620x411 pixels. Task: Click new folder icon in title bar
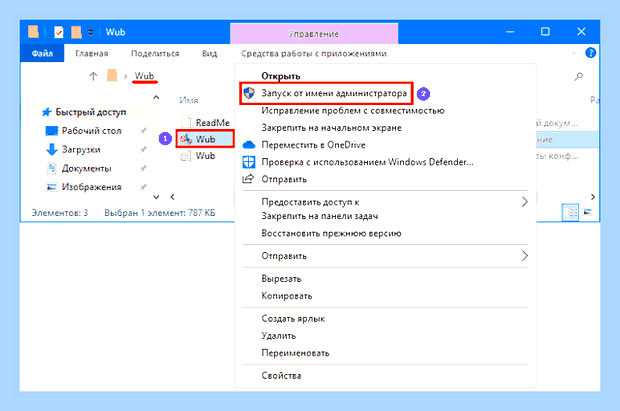point(76,32)
